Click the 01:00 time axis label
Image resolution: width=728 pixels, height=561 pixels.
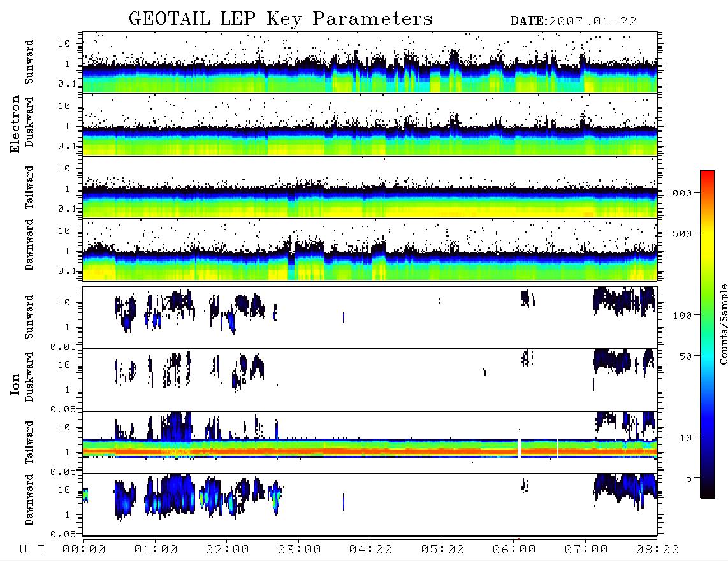coord(156,550)
